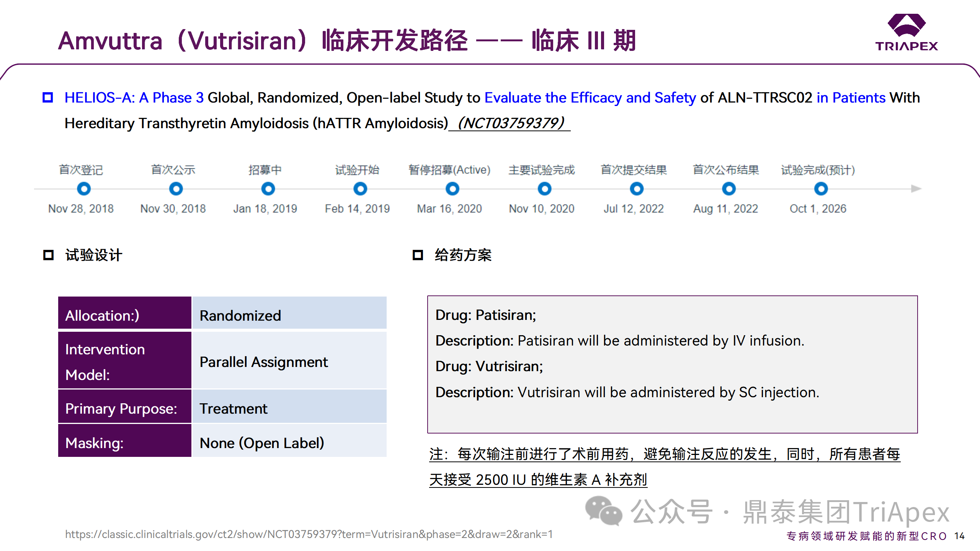Click the blue square bullet before HELIOS-A
Screen dimensions: 980x551
(47, 98)
